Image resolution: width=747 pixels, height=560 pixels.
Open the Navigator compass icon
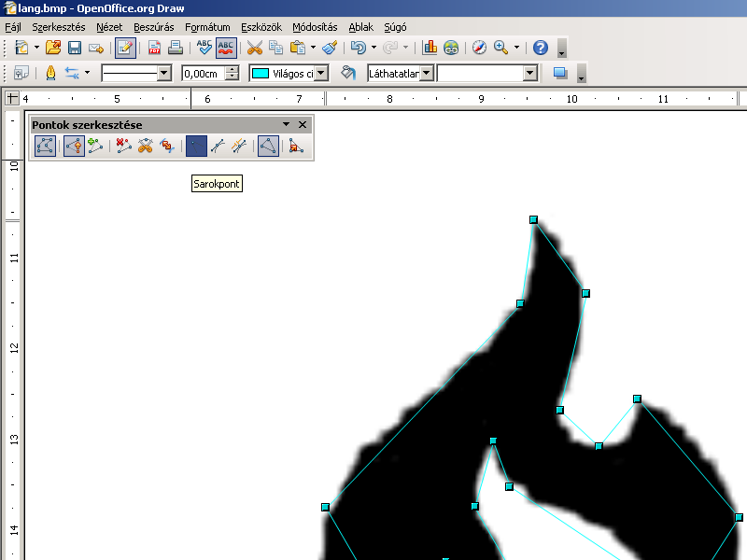[479, 48]
